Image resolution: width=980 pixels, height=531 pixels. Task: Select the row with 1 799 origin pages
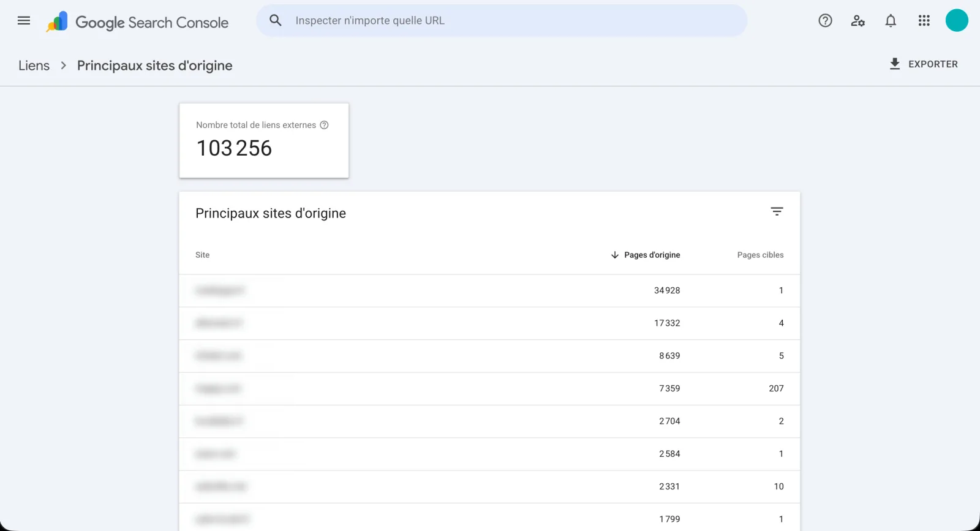489,518
